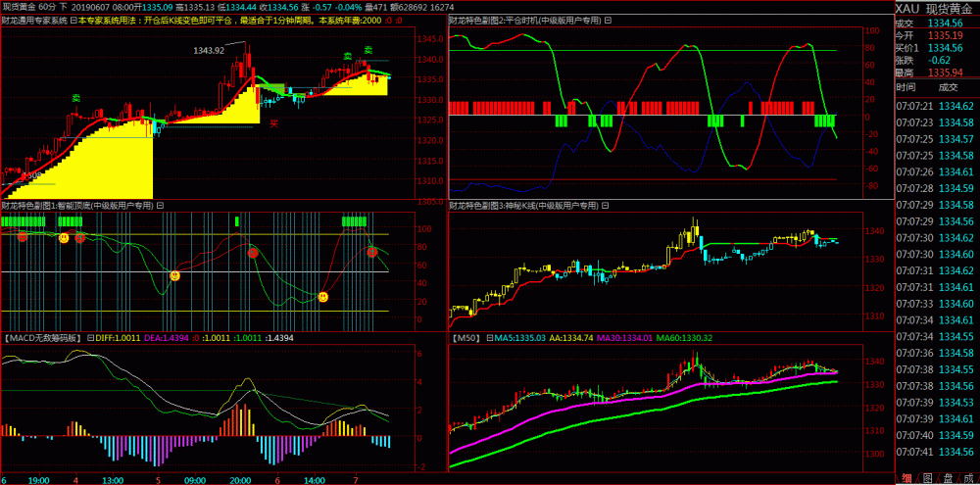Viewport: 980px width, 485px height.
Task: Click the yellow smiley marker near level 20
Action: 323,297
